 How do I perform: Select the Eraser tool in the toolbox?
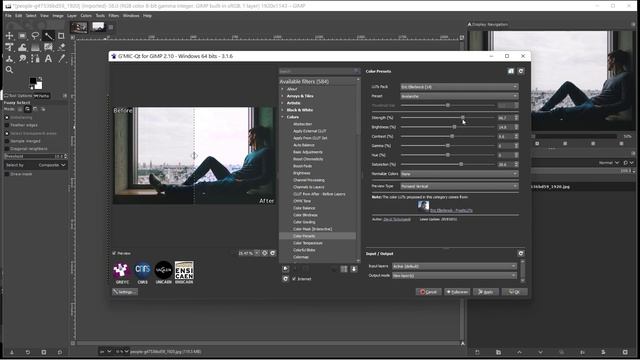coord(61,47)
